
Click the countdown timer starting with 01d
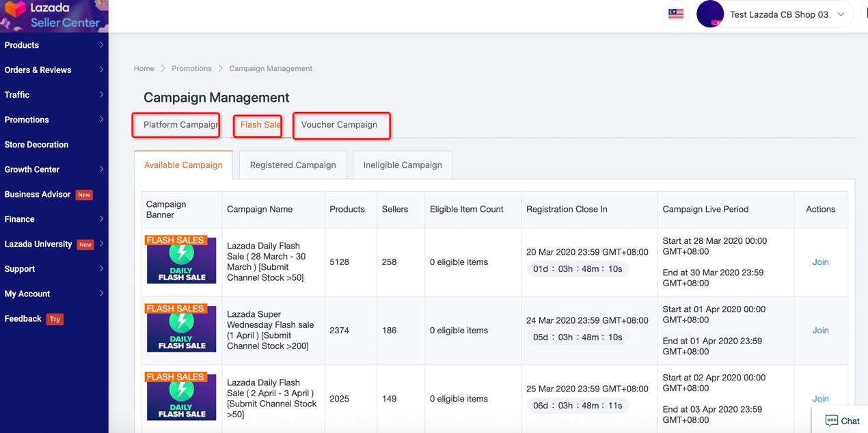point(578,269)
